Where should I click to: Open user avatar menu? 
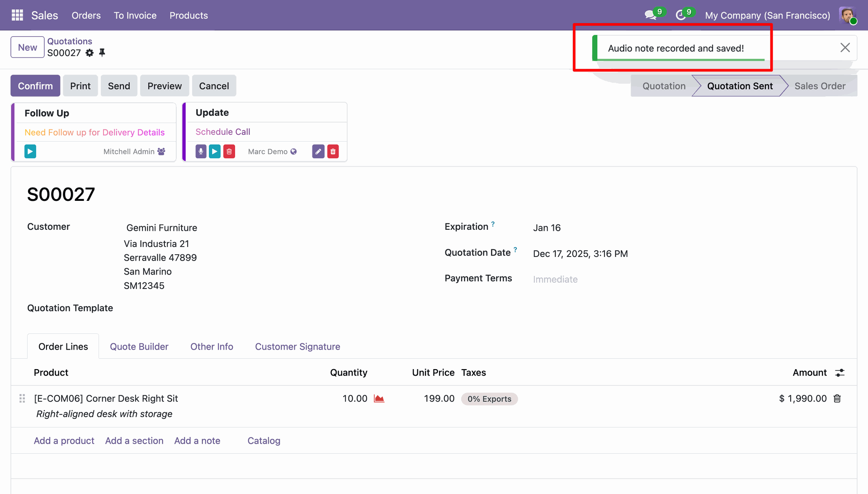click(x=847, y=15)
